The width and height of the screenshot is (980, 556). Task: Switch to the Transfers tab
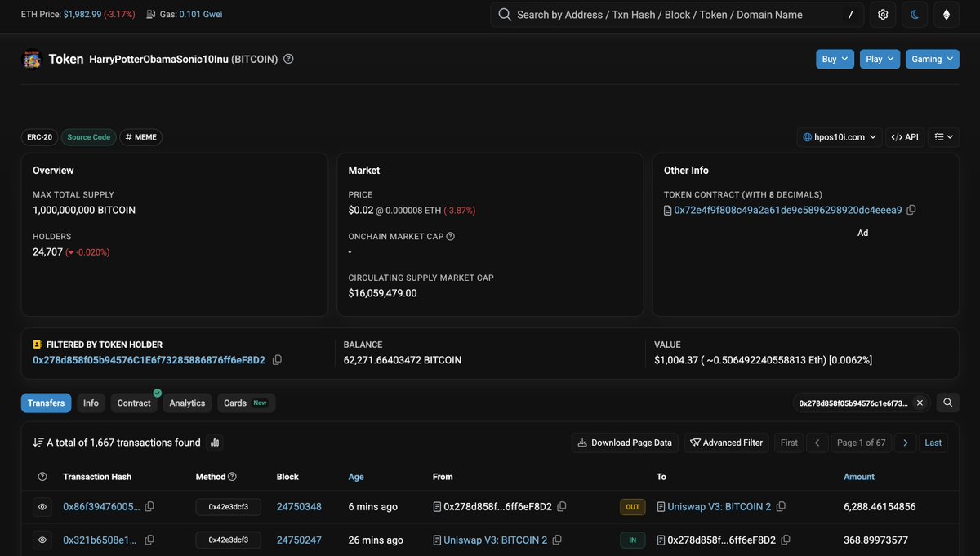pos(46,403)
